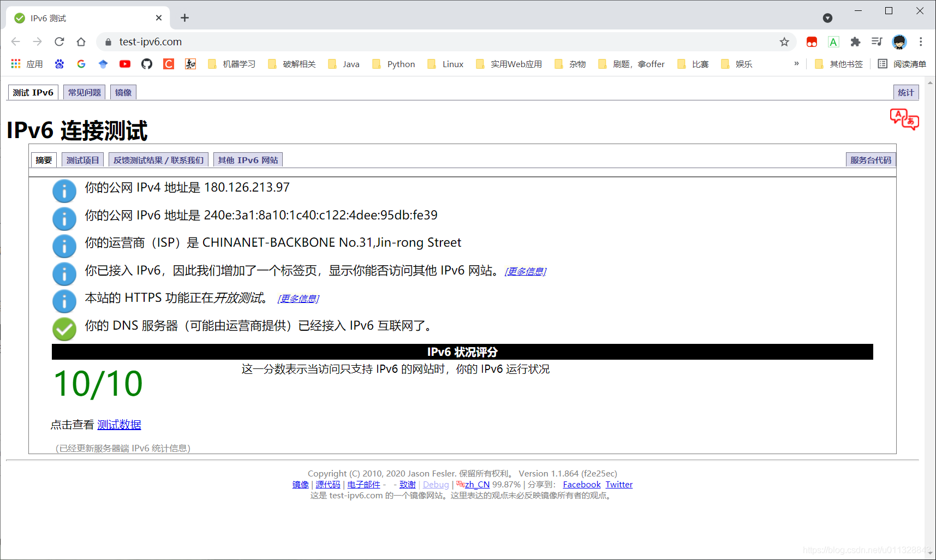
Task: Open the GitHub bookmark
Action: click(x=146, y=64)
